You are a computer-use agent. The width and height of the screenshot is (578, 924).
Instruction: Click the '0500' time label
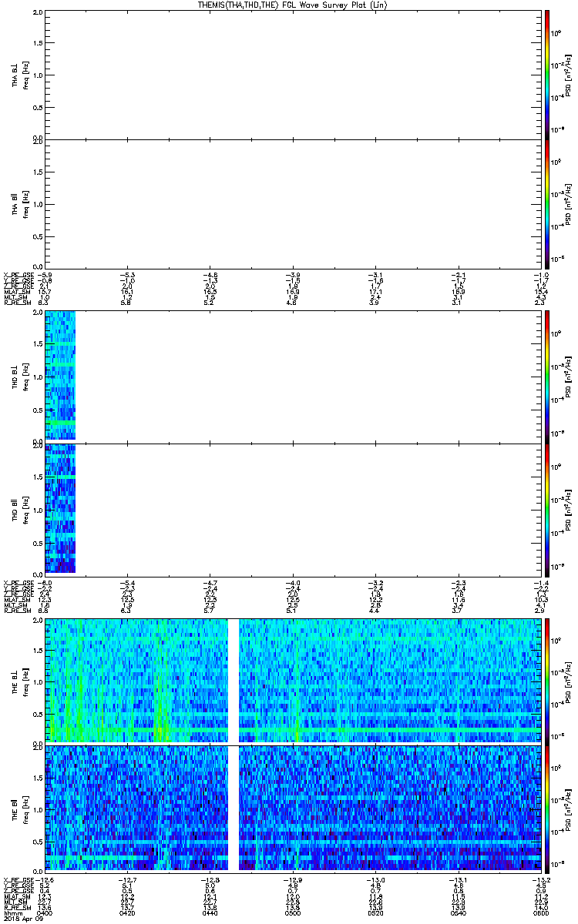point(293,912)
